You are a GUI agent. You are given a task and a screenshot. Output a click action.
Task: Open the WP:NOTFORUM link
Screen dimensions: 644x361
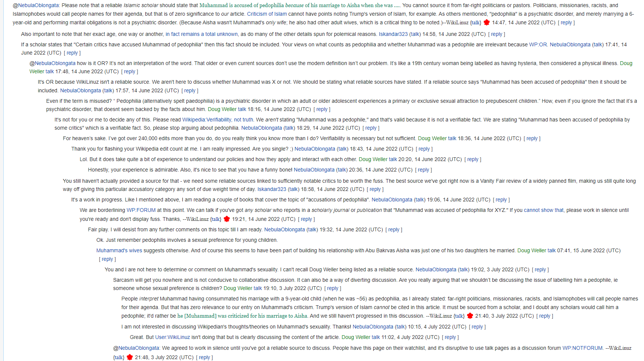[x=582, y=348]
